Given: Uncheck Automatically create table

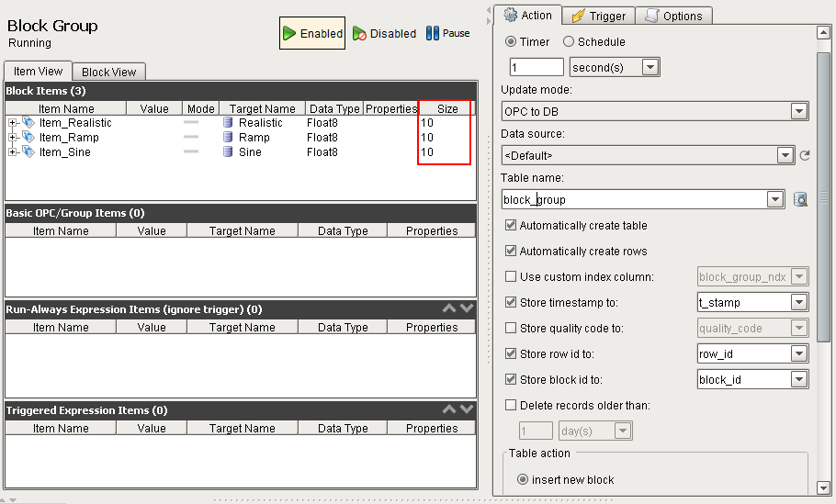Looking at the screenshot, I should pyautogui.click(x=511, y=225).
